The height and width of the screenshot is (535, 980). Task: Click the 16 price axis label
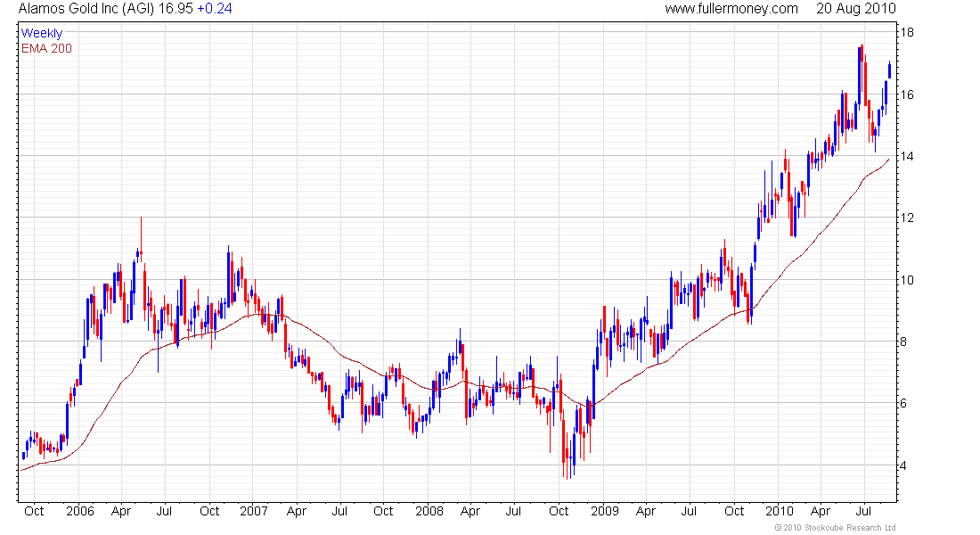tap(906, 95)
